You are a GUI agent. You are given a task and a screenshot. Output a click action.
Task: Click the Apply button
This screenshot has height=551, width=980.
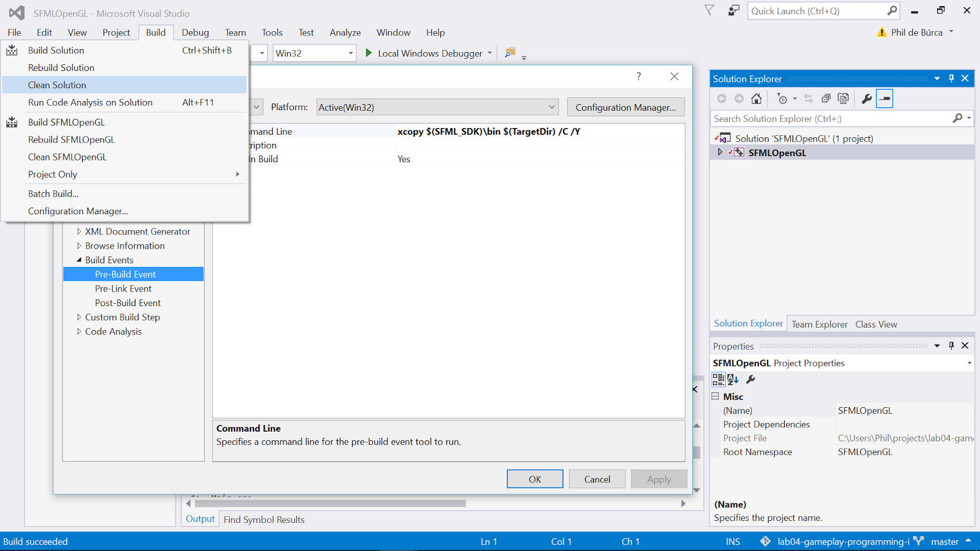click(659, 479)
